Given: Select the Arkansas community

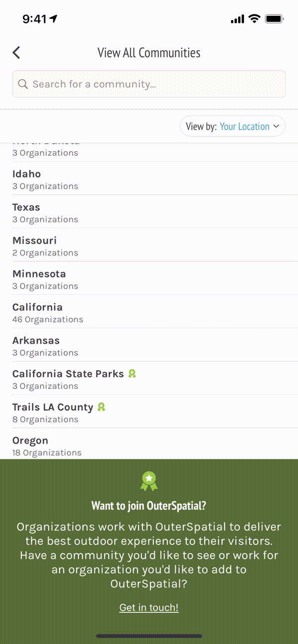Looking at the screenshot, I should [x=36, y=340].
